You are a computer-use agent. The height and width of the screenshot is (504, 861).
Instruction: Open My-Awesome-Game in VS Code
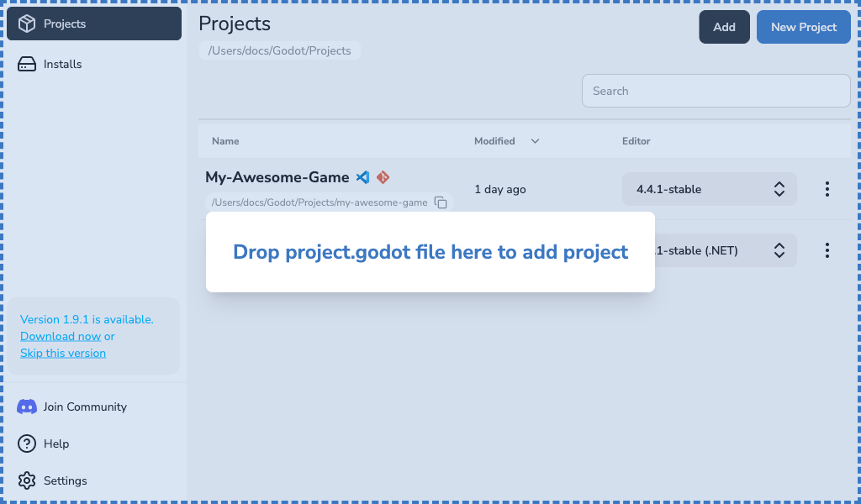362,176
